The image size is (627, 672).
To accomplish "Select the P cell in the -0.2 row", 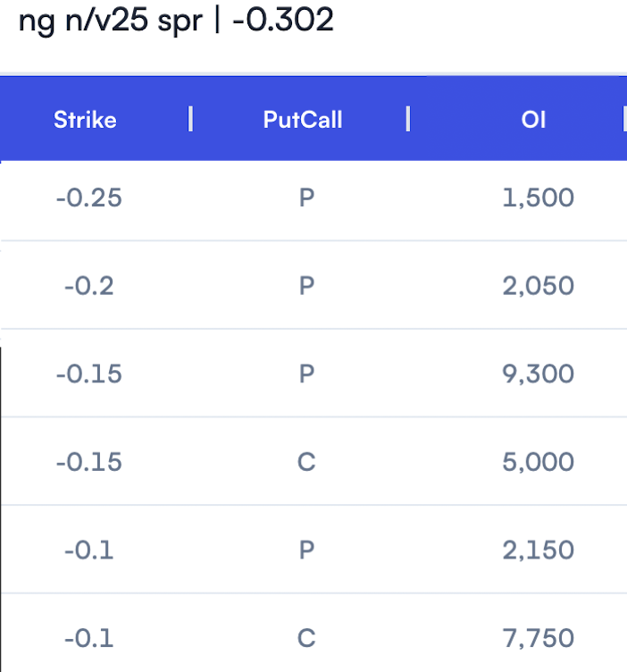I will 306,287.
